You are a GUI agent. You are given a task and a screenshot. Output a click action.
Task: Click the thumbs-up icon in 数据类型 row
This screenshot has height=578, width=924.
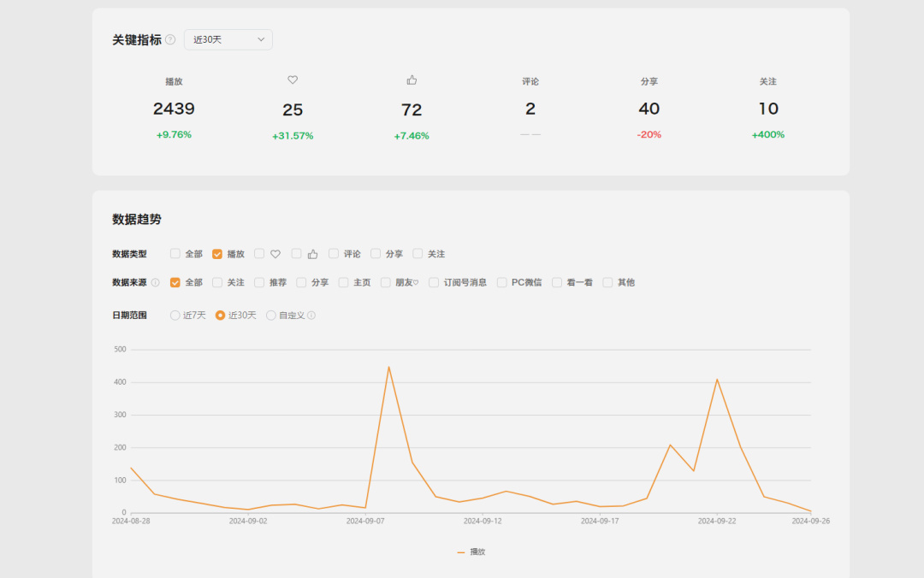(x=312, y=254)
